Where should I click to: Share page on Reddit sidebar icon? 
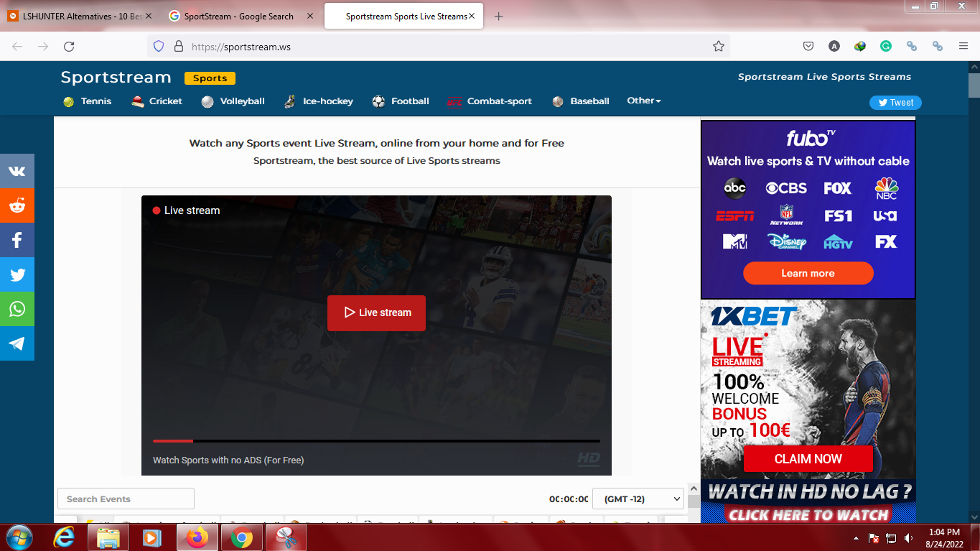[x=17, y=205]
